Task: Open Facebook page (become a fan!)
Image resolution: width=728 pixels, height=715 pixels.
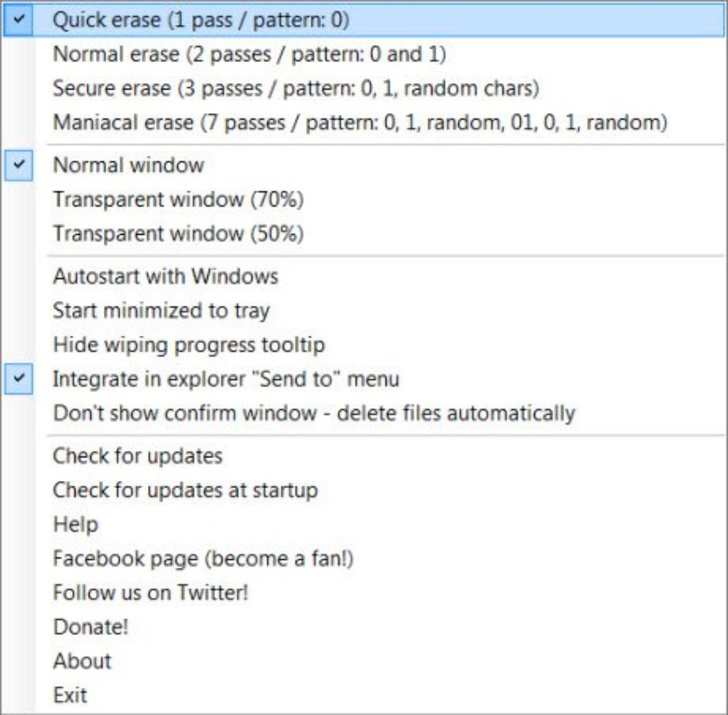Action: coord(203,559)
